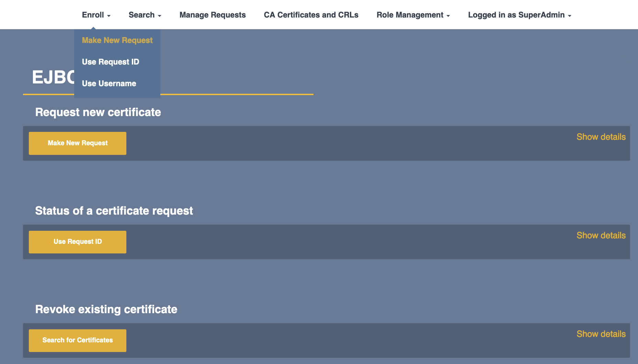Image resolution: width=638 pixels, height=364 pixels.
Task: Go to Manage Requests page
Action: [213, 15]
